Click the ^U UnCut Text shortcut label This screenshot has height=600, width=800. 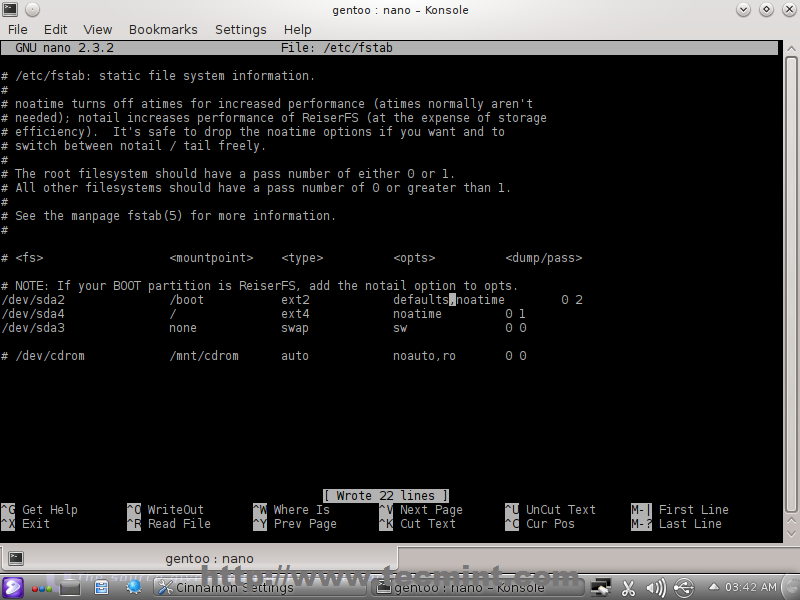pos(551,509)
